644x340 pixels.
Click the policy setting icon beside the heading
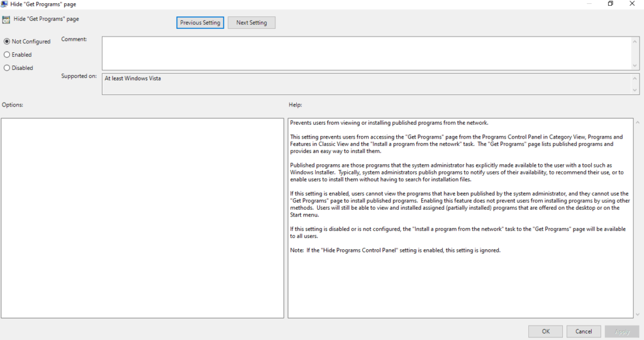click(x=5, y=20)
